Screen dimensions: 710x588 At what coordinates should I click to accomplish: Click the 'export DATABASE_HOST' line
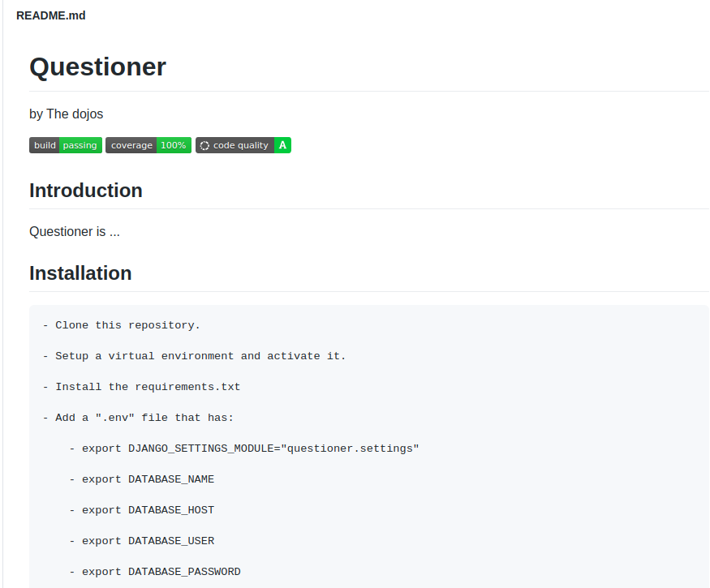(x=142, y=510)
